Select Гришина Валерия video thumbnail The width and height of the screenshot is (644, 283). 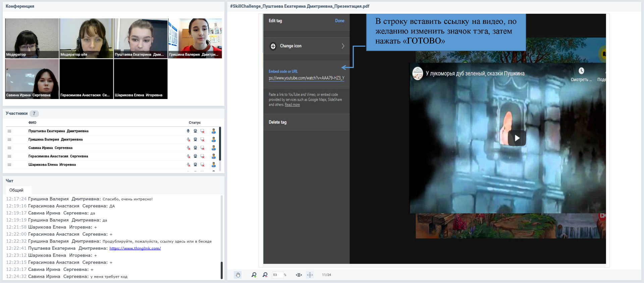pyautogui.click(x=195, y=38)
